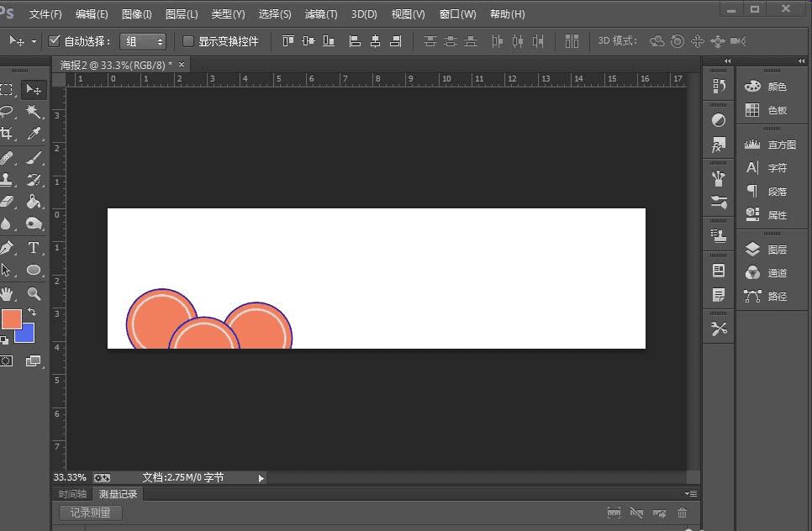This screenshot has width=812, height=531.
Task: Enable the 显示变换控件 checkbox
Action: 188,40
